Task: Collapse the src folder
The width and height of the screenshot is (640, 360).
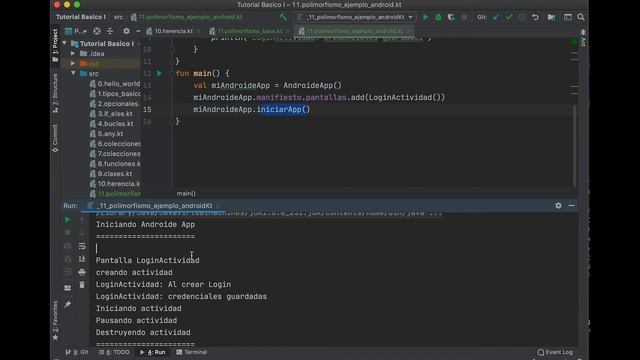Action: tap(73, 73)
